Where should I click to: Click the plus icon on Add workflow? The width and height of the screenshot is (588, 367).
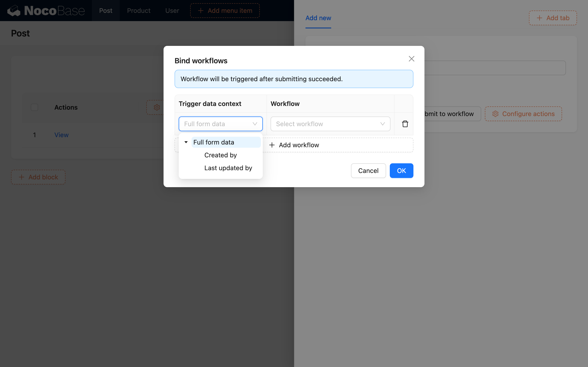pyautogui.click(x=272, y=145)
